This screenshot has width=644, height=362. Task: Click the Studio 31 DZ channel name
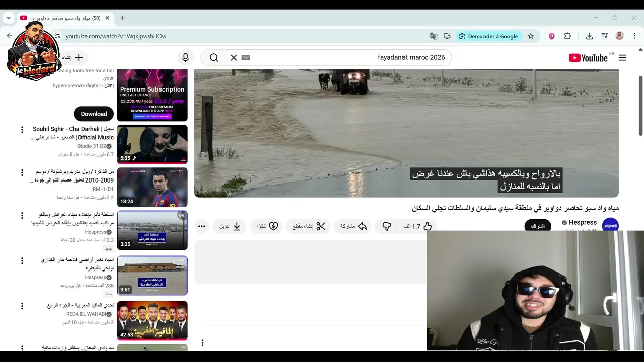(x=92, y=146)
